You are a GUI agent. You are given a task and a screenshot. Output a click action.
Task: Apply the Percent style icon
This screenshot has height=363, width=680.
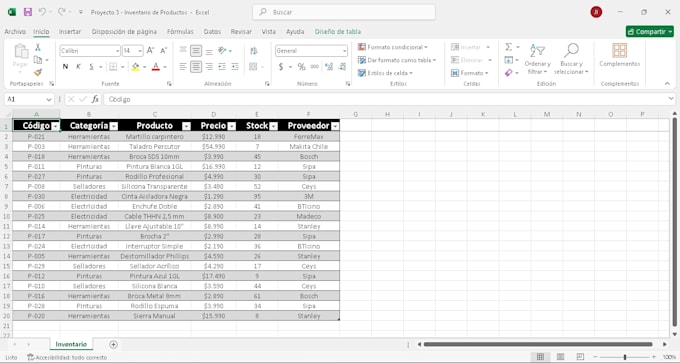(301, 67)
